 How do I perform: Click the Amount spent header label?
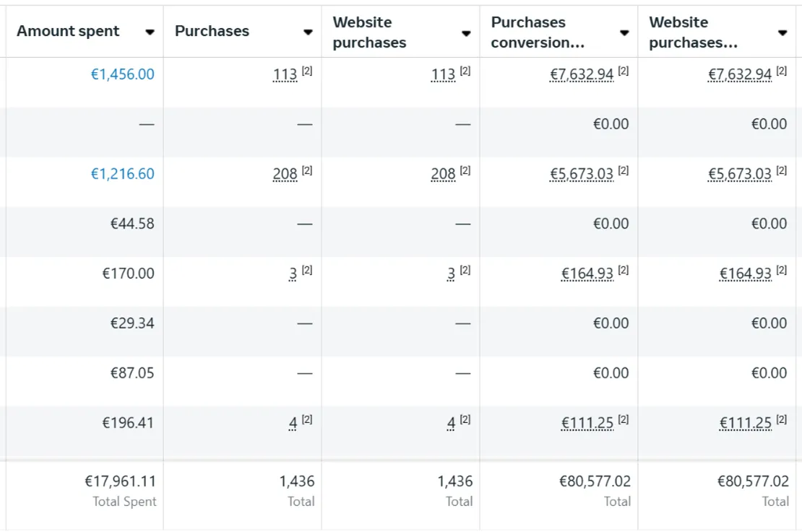tap(68, 31)
